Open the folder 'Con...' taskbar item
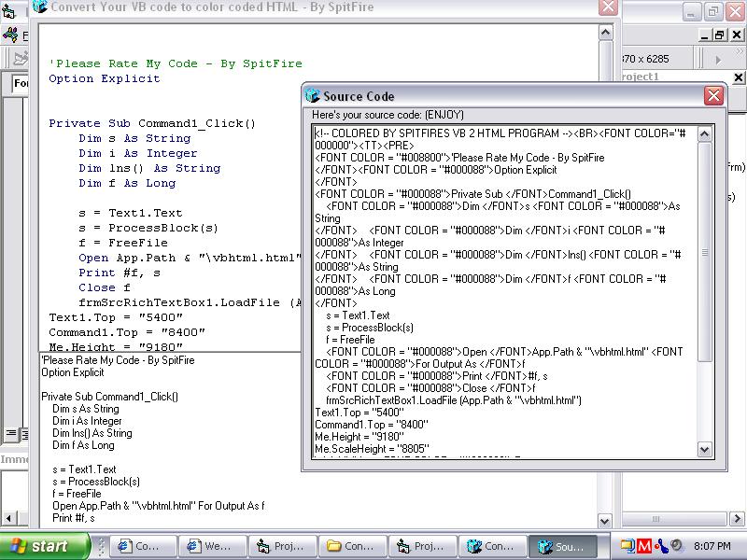Viewport: 747px width, 560px height. [x=355, y=547]
